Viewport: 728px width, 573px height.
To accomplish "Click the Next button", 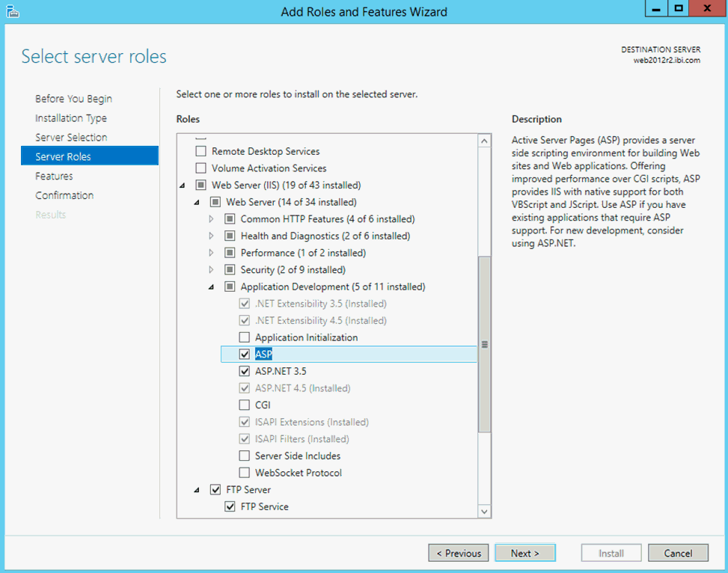I will (x=525, y=553).
